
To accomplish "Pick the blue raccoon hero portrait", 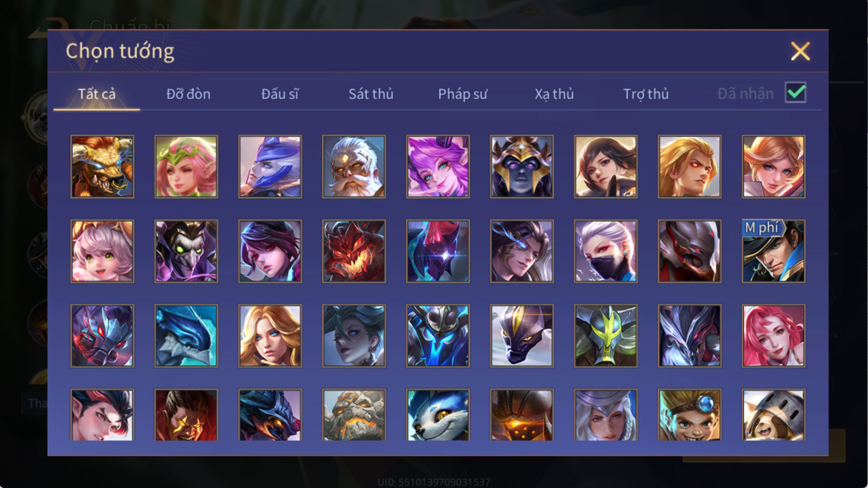I will [x=438, y=415].
